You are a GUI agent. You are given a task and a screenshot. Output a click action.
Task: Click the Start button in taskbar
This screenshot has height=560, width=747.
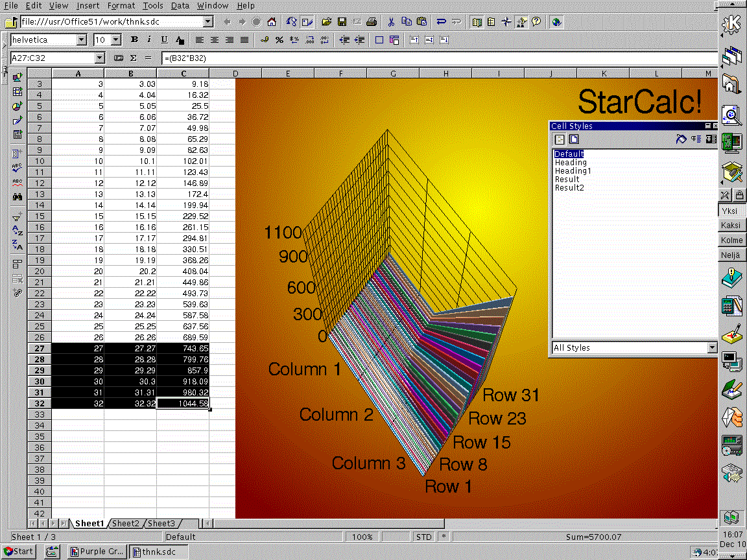point(18,552)
